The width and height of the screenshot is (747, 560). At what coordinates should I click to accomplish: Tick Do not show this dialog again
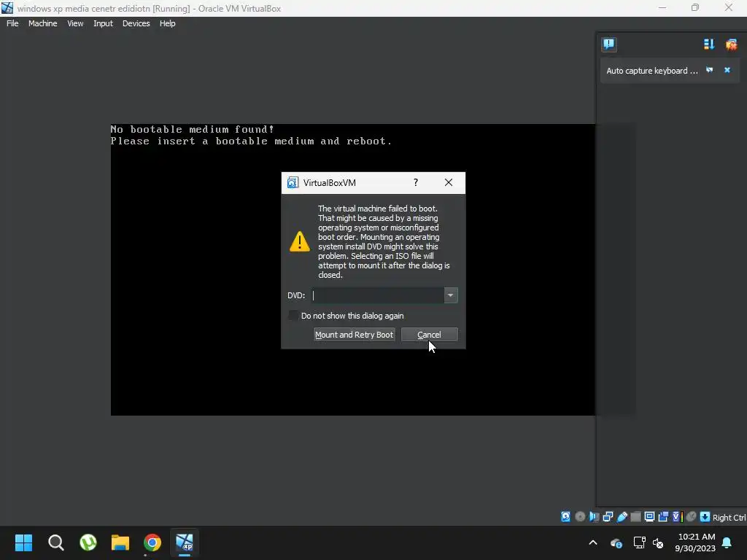pyautogui.click(x=293, y=316)
